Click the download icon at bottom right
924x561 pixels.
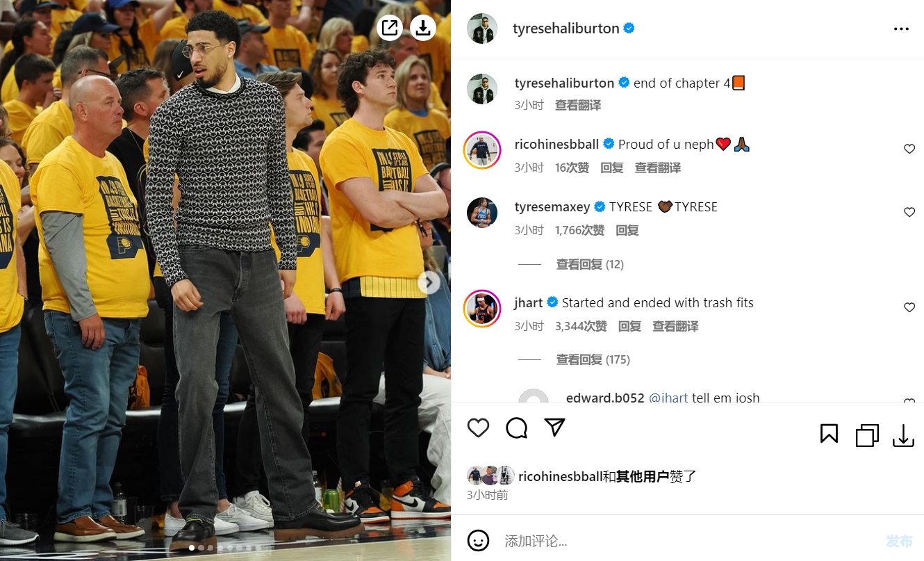pos(903,435)
